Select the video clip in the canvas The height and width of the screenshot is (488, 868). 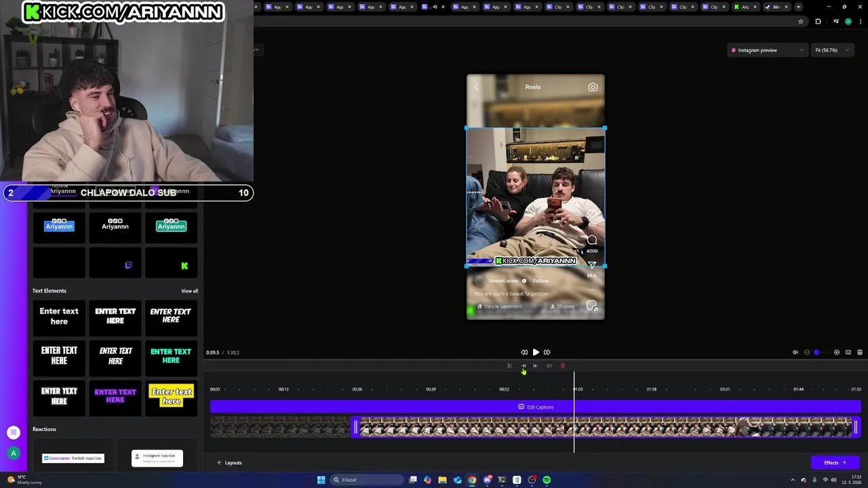coord(536,197)
